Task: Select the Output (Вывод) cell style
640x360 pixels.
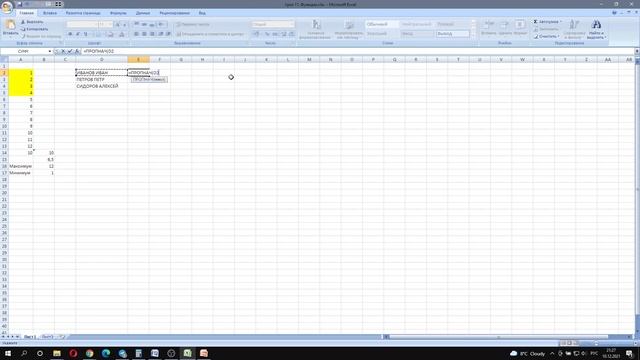Action: pos(453,34)
